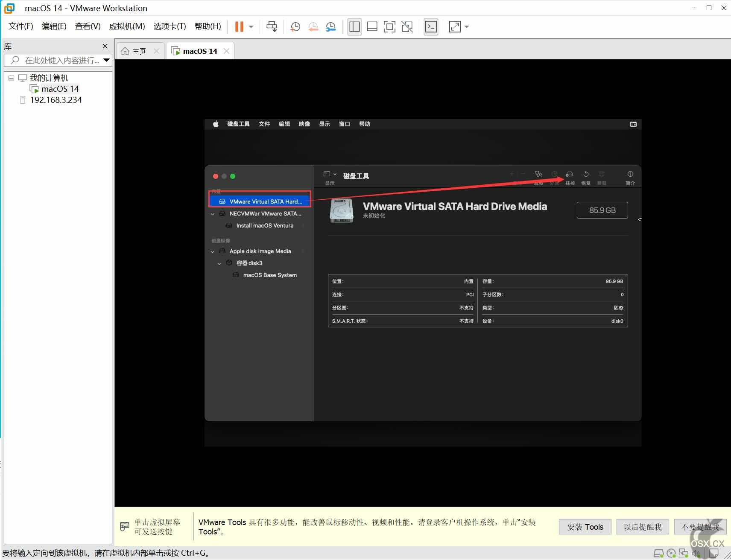Click the 恢复 restore icon
This screenshot has height=560, width=731.
coord(586,174)
